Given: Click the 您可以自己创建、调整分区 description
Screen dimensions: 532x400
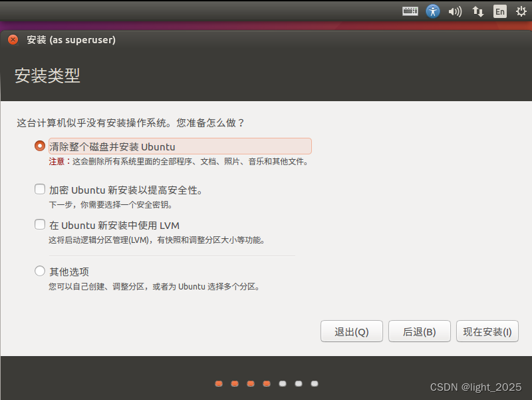Looking at the screenshot, I should point(154,287).
